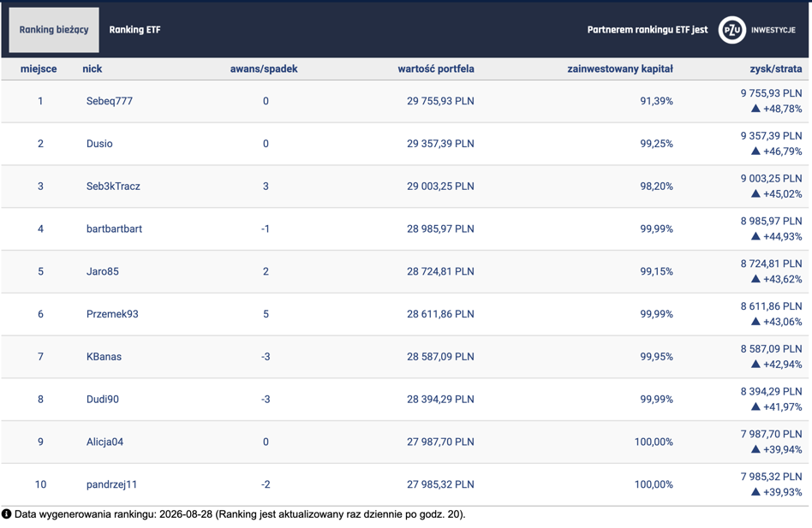The width and height of the screenshot is (812, 528).
Task: Click the PZU logo icon
Action: pyautogui.click(x=731, y=30)
